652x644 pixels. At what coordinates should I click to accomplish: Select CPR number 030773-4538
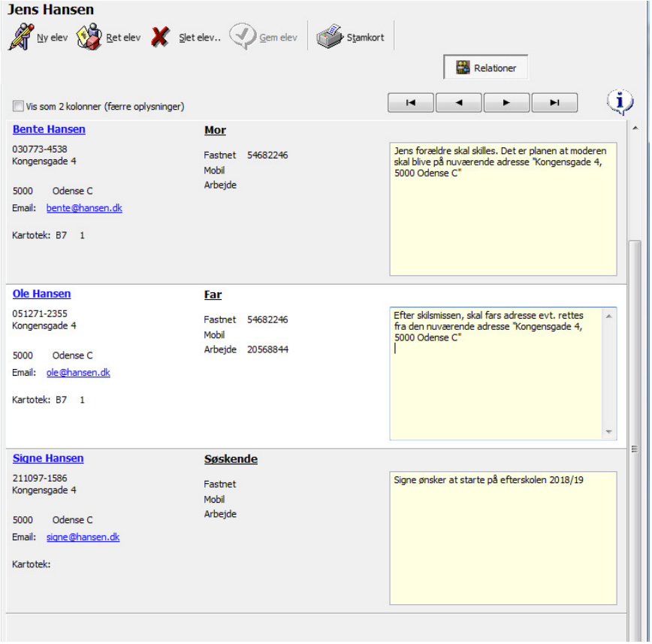(x=40, y=149)
